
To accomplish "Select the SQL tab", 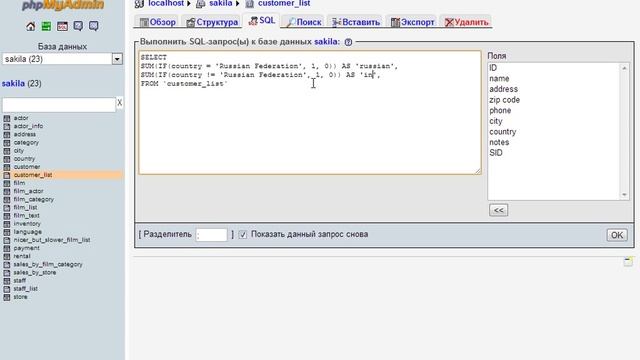I will (262, 20).
